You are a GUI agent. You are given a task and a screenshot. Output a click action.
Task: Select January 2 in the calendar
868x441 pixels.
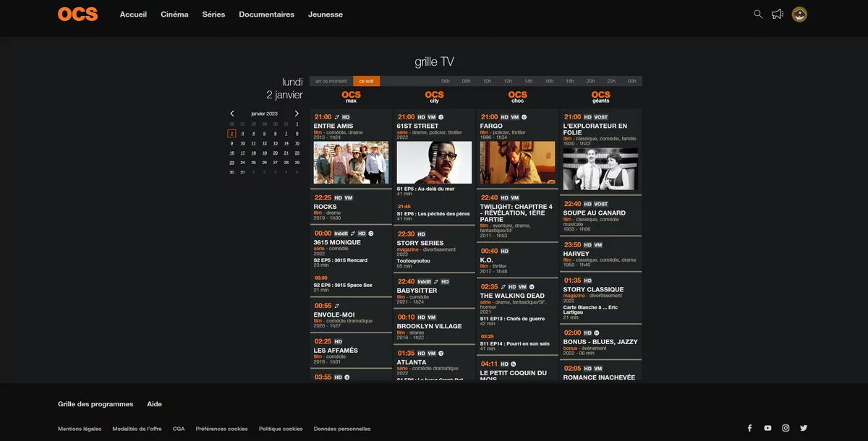[x=231, y=134]
